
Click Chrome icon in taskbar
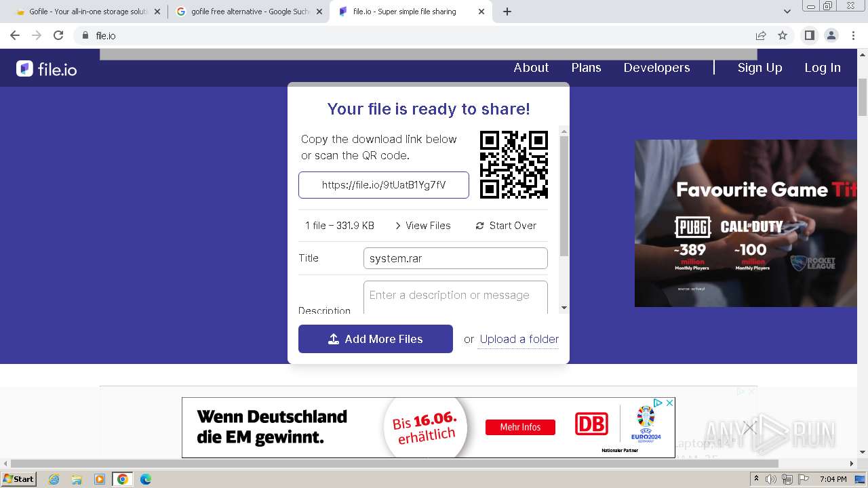(x=123, y=479)
